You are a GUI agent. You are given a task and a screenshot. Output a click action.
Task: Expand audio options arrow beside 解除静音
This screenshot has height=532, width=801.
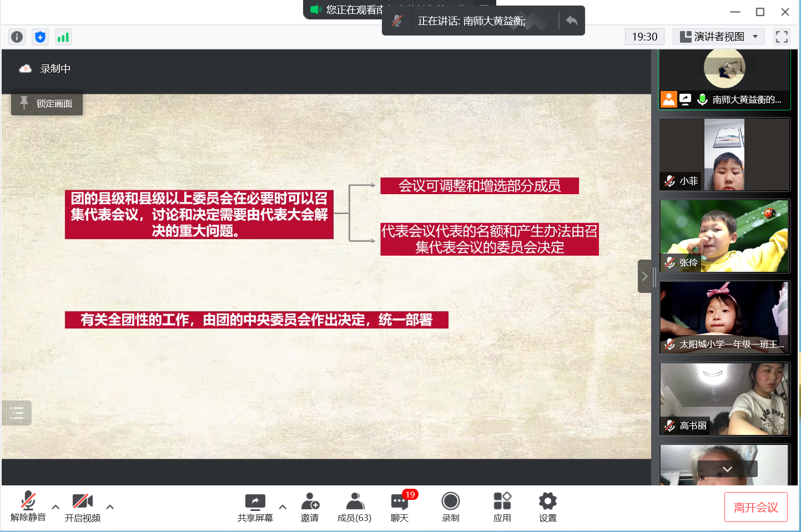coord(56,506)
